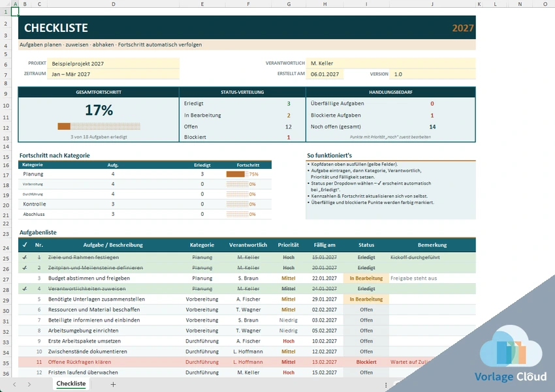555x392 pixels.
Task: Toggle the checkmark for task 4 Verantwortlichkeiten zuweisen
Action: [x=25, y=289]
